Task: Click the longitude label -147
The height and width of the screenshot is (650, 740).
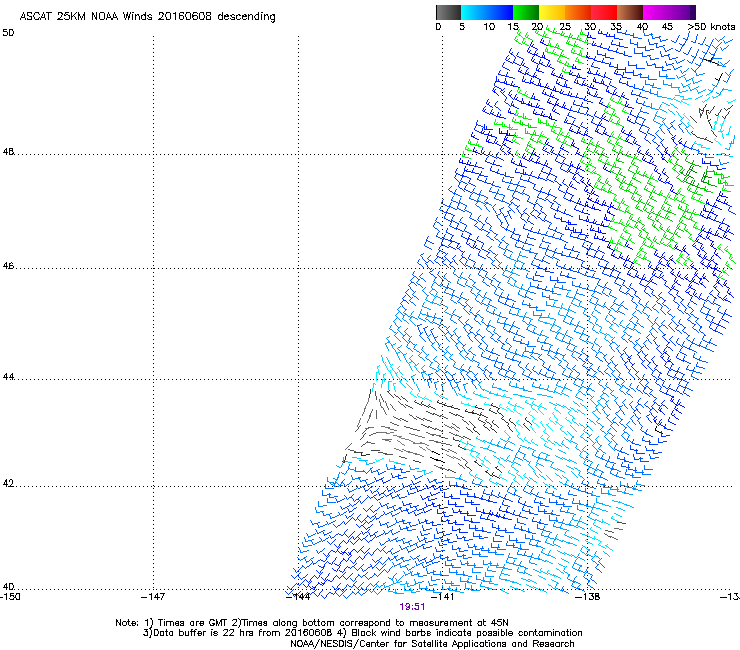Action: click(153, 597)
